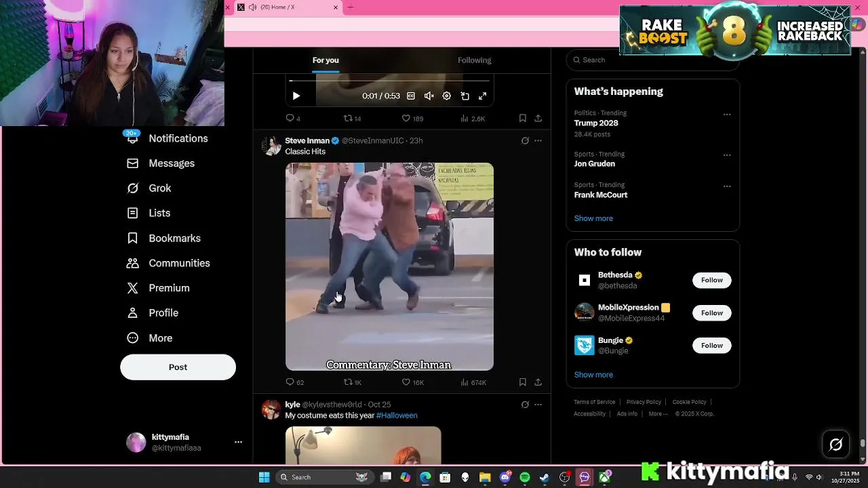The width and height of the screenshot is (868, 488).
Task: Open Lists in the sidebar
Action: coord(149,213)
